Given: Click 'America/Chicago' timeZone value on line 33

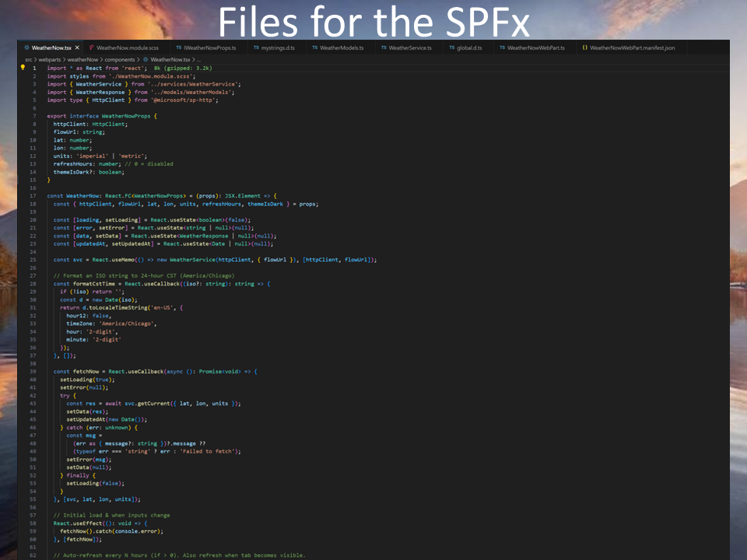Looking at the screenshot, I should click(126, 324).
